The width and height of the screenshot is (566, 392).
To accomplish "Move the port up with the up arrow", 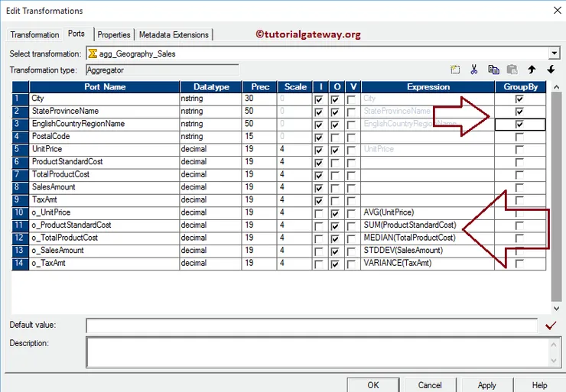I will point(532,70).
